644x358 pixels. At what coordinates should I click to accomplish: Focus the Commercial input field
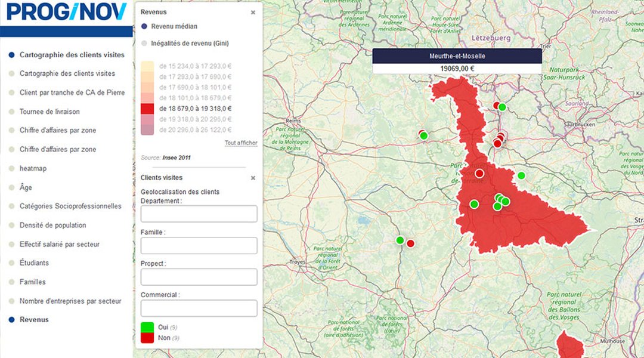point(199,308)
